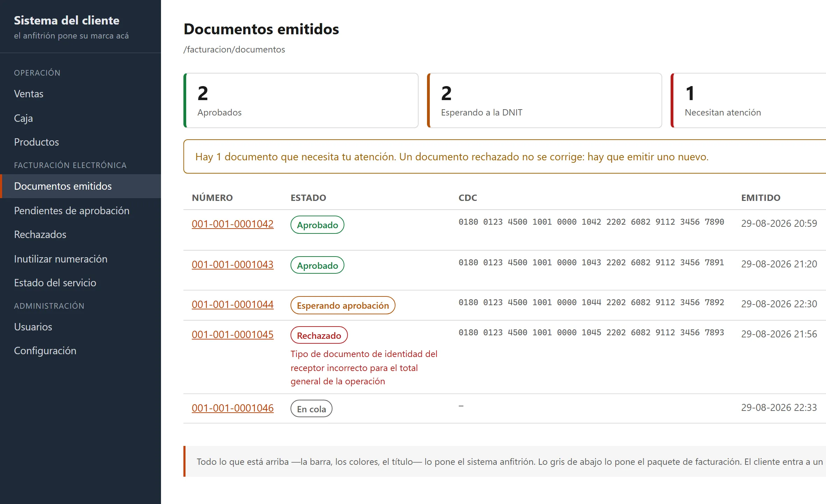Click the Necesitan atención card
Screen dimensions: 826x504
(x=748, y=100)
